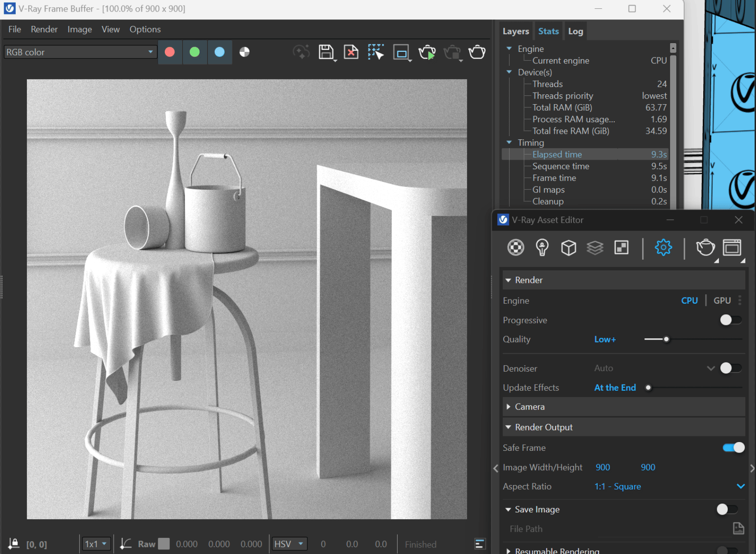The image size is (756, 554).
Task: Enable the Denoiser toggle
Action: pyautogui.click(x=731, y=368)
